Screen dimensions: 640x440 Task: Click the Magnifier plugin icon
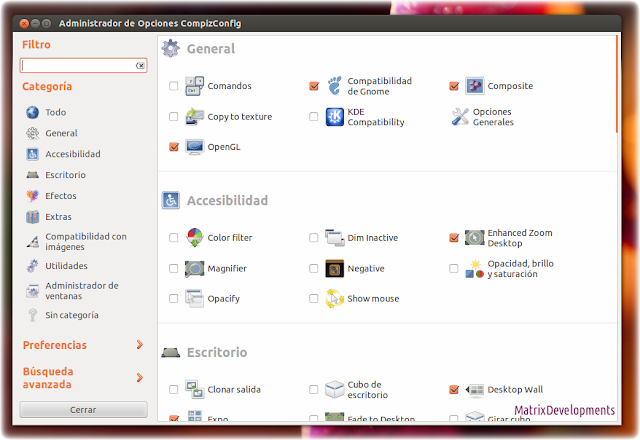coord(194,269)
